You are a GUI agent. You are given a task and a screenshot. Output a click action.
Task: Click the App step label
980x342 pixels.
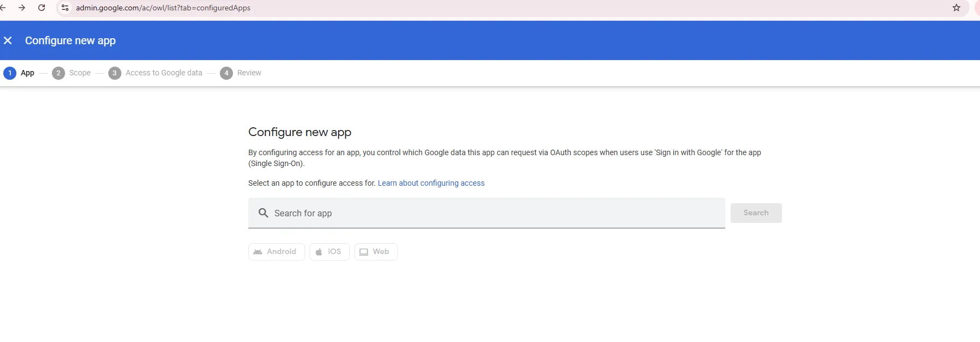tap(27, 73)
